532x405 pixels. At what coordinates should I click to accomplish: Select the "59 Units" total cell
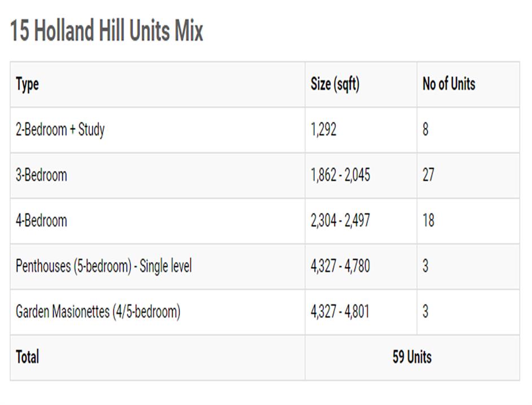point(412,357)
